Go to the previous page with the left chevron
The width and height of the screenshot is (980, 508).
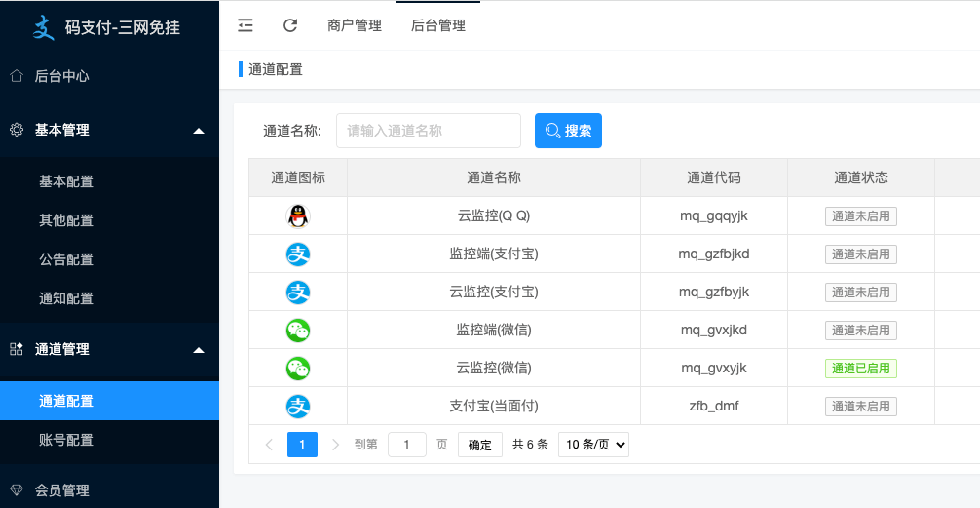click(x=270, y=445)
